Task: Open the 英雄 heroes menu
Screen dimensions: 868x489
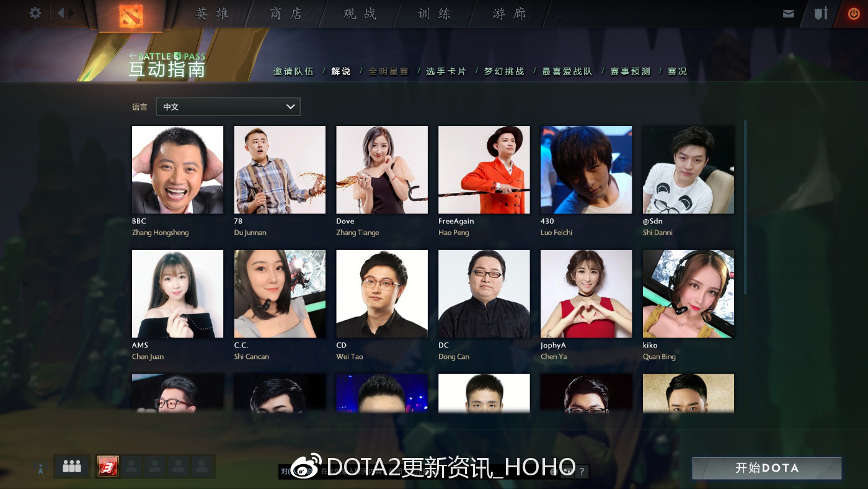Action: click(213, 14)
